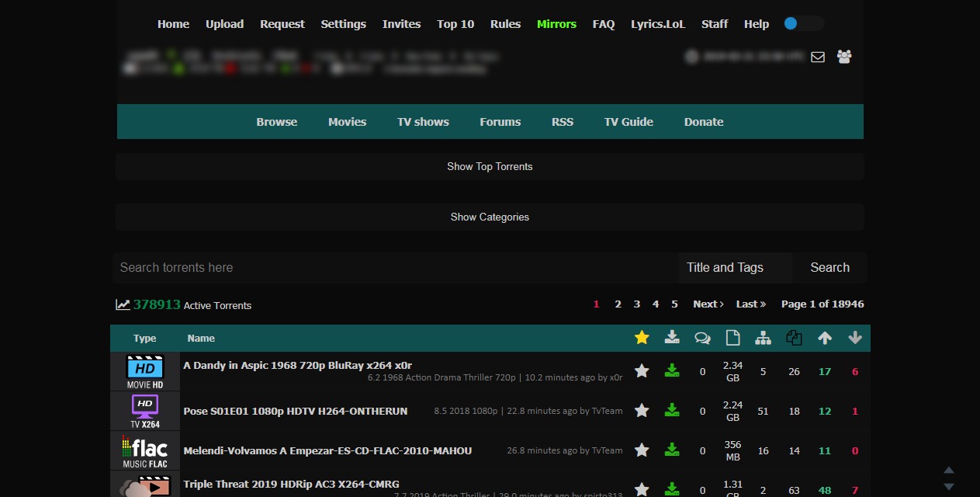Download Melendi-Volvamos FLAC torrent
980x497 pixels.
coord(672,450)
